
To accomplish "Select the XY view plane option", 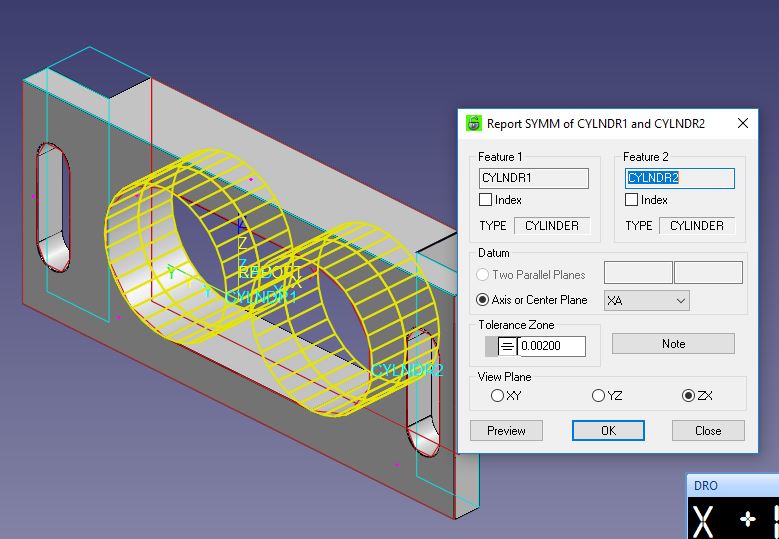I will [498, 396].
